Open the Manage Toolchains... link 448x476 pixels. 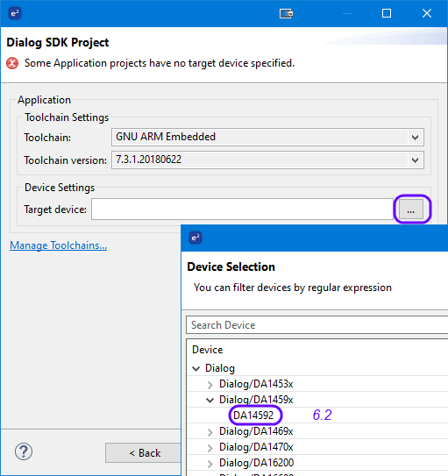[58, 245]
